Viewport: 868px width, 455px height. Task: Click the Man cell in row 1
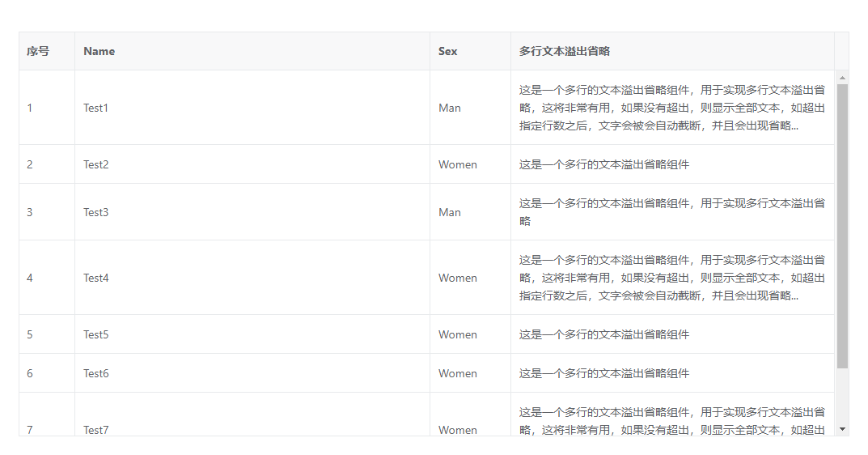click(470, 108)
